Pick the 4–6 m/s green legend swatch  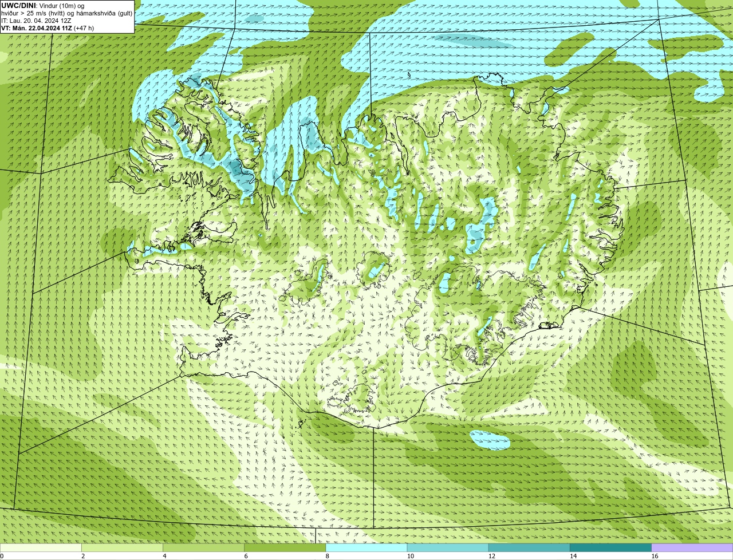click(204, 548)
